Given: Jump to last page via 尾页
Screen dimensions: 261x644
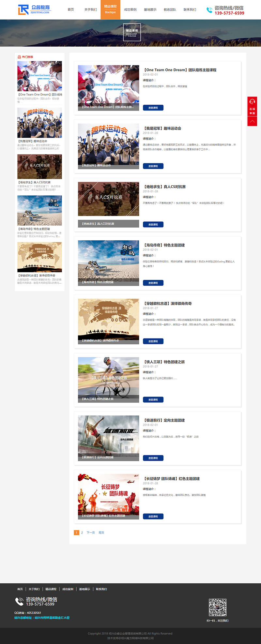Looking at the screenshot, I should point(101,532).
